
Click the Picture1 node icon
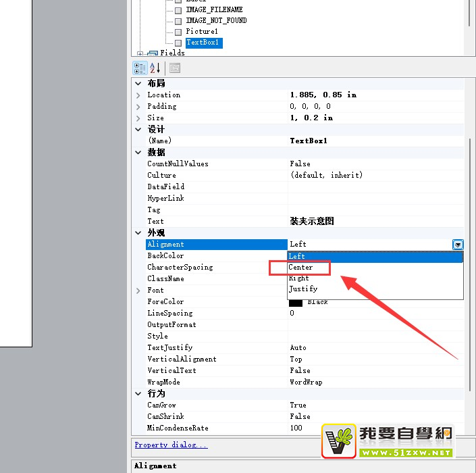pyautogui.click(x=178, y=32)
